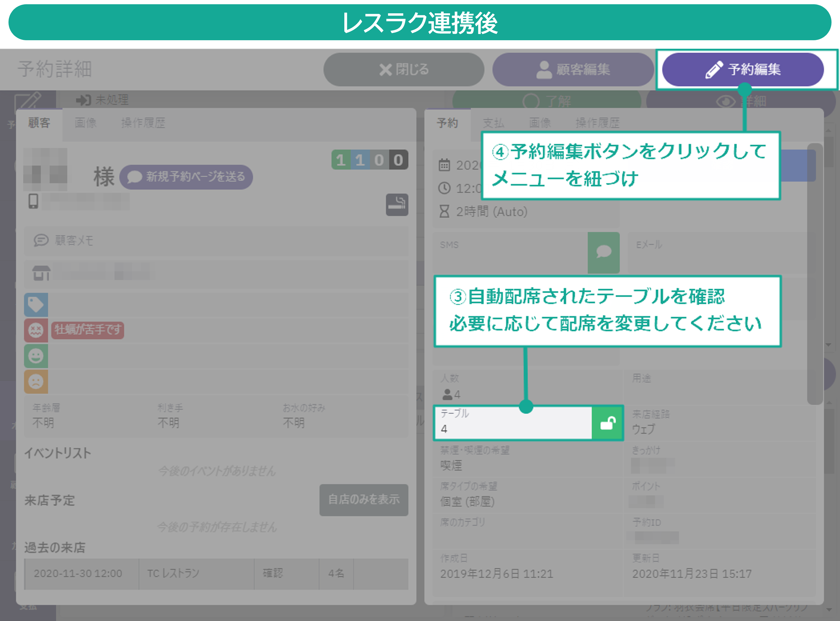Click the gray count badge
Screen dimensions: 840x621
379,160
